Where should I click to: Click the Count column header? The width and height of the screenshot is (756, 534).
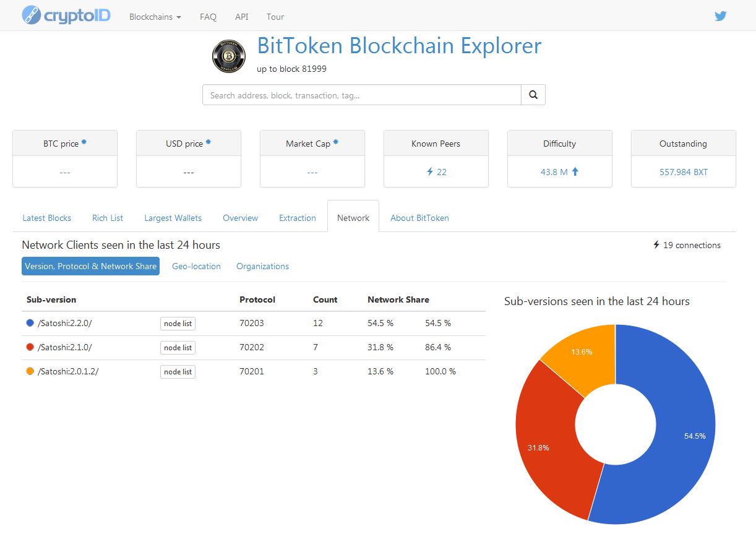click(x=325, y=299)
